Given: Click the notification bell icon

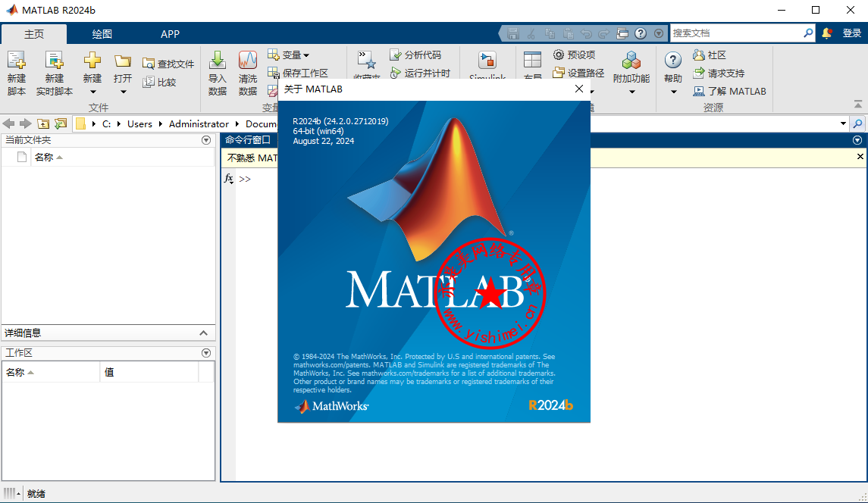Looking at the screenshot, I should click(x=826, y=33).
